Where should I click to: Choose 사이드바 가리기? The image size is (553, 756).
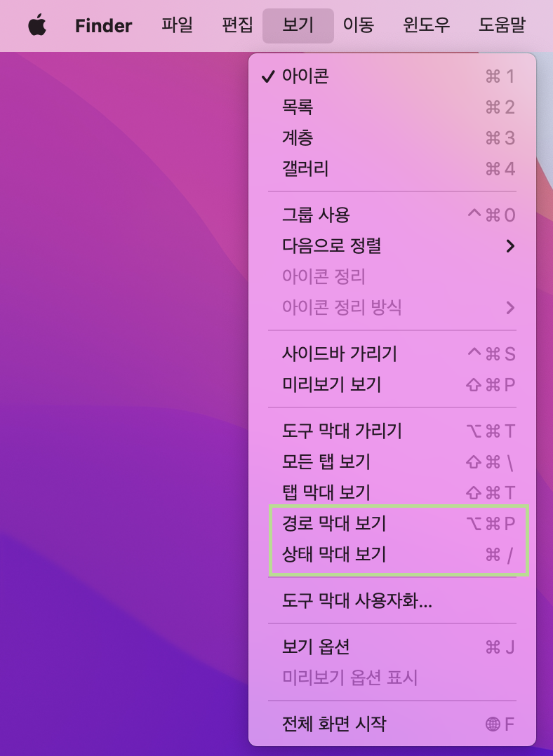click(392, 354)
